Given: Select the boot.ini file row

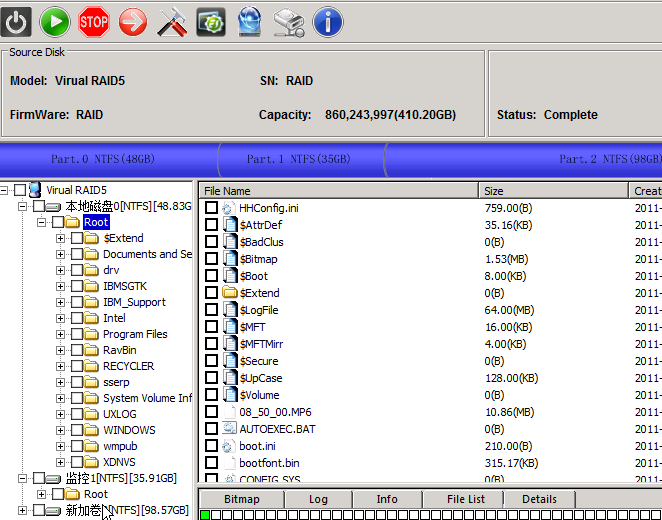Looking at the screenshot, I should (431, 446).
